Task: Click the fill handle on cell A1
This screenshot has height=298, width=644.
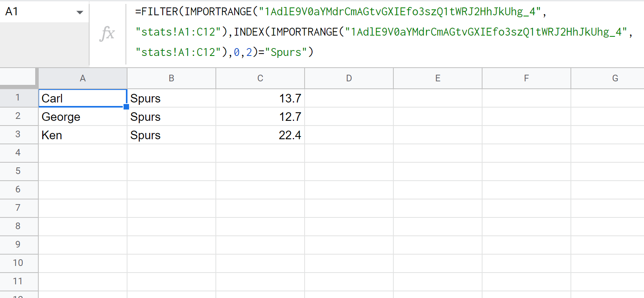Action: coord(126,107)
